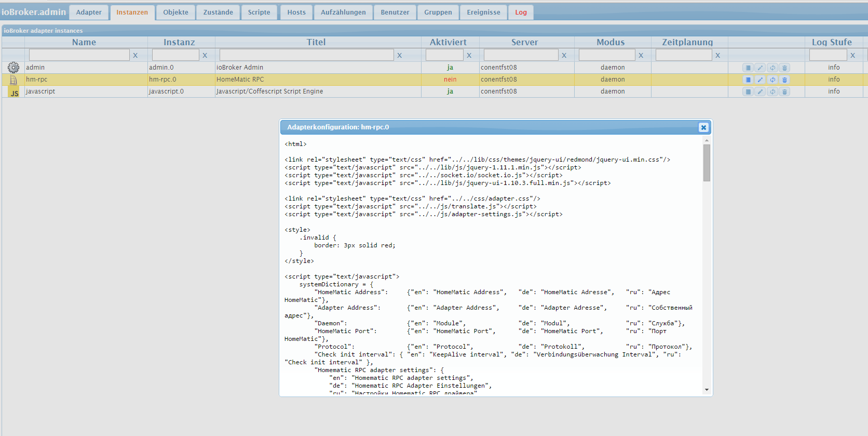The width and height of the screenshot is (868, 436).
Task: Click the 'HomeMatic RPC' title cell
Action: [x=240, y=80]
